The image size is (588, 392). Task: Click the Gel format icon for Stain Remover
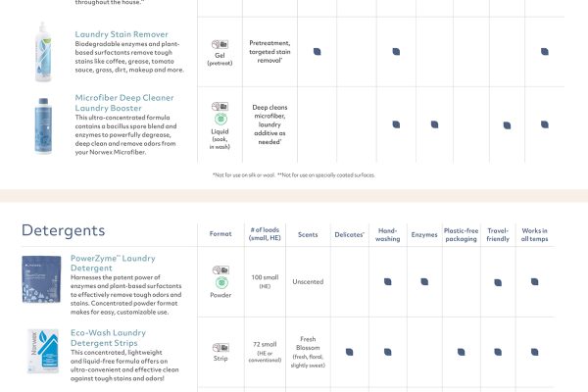[220, 45]
